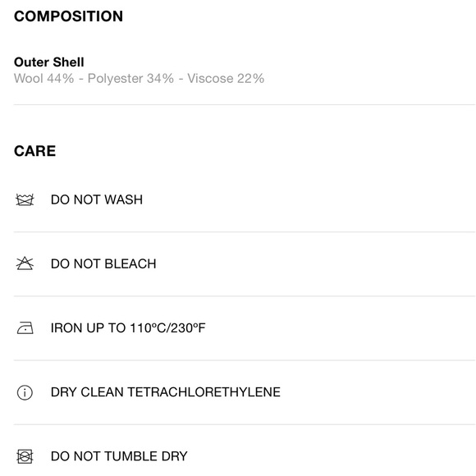Click the circled info icon beside dry clean
Viewport: 476px width, 476px height.
tap(25, 392)
